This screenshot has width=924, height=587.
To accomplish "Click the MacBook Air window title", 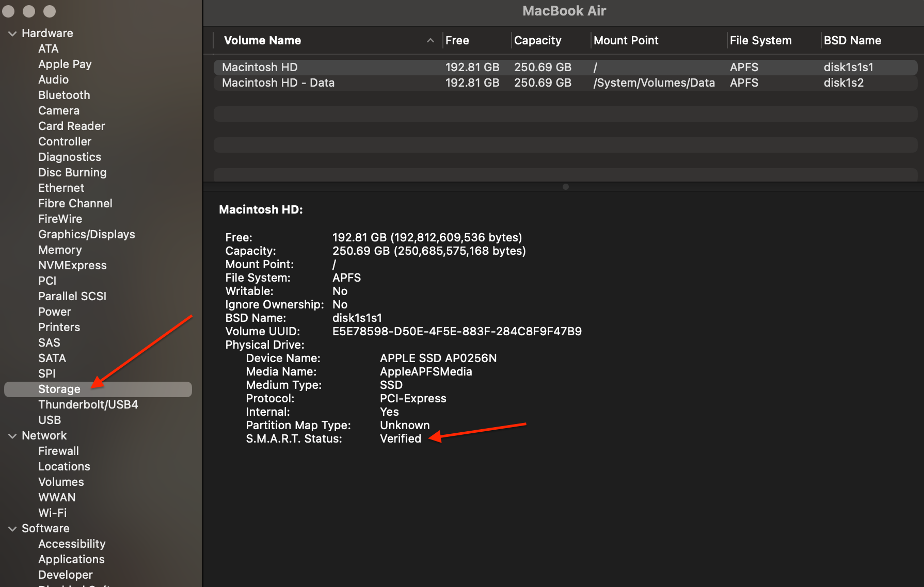I will tap(564, 11).
